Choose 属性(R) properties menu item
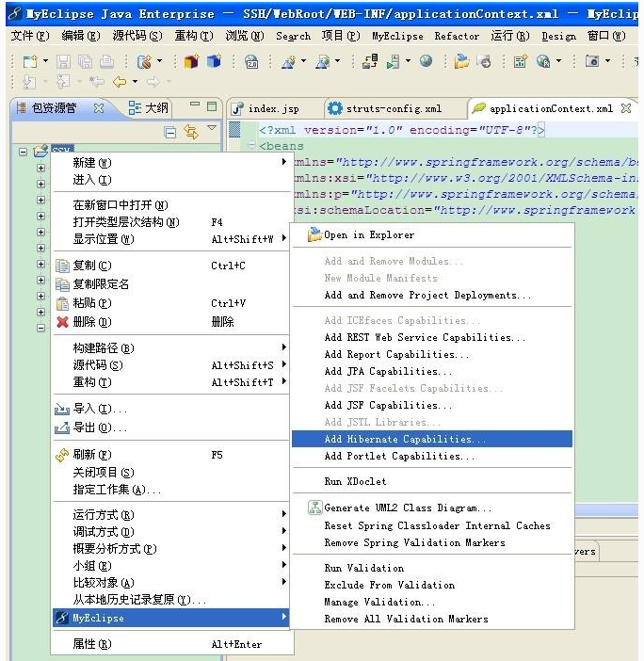Screen dimensions: 644x661 pyautogui.click(x=170, y=644)
